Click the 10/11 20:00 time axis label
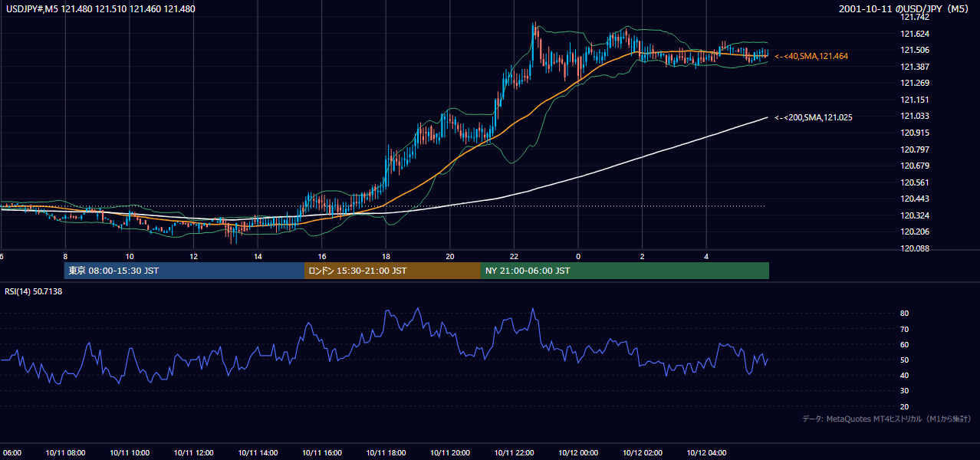980x460 pixels. [x=449, y=453]
